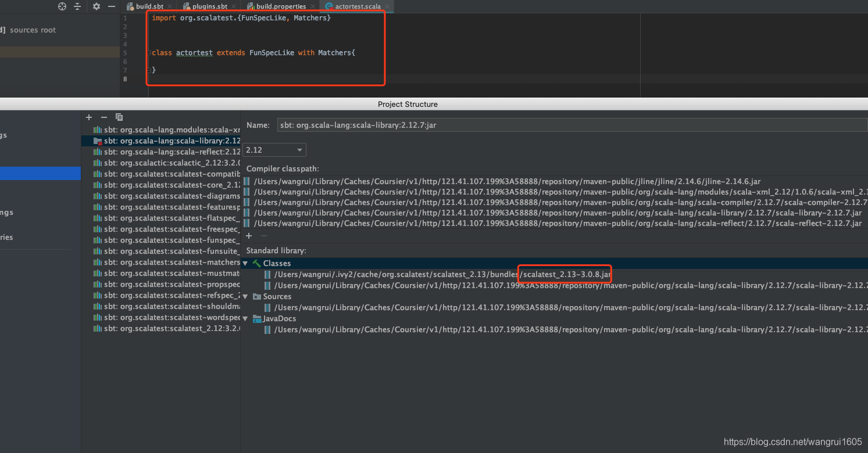Image resolution: width=868 pixels, height=453 pixels.
Task: Click the locate/select opened file target icon
Action: (62, 6)
